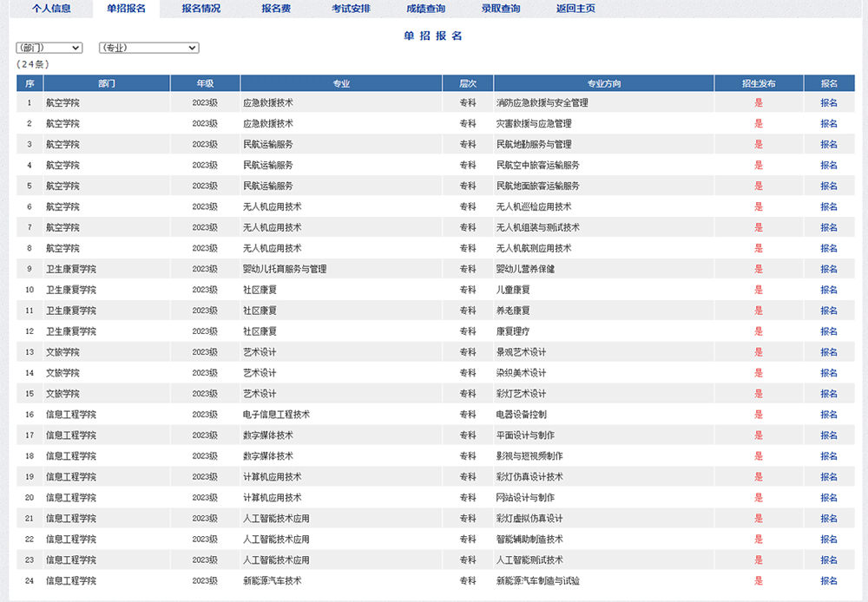Expand the (专业) major dropdown
The image size is (868, 602).
click(x=149, y=48)
